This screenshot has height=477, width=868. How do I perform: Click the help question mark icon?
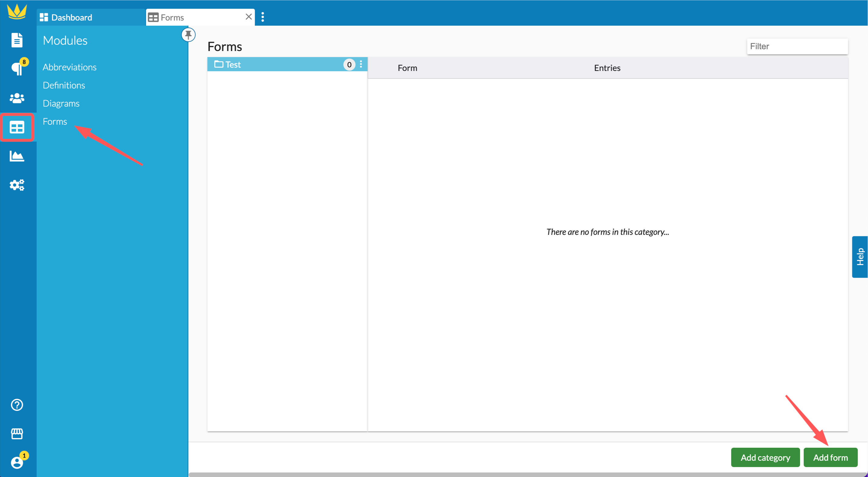(17, 405)
